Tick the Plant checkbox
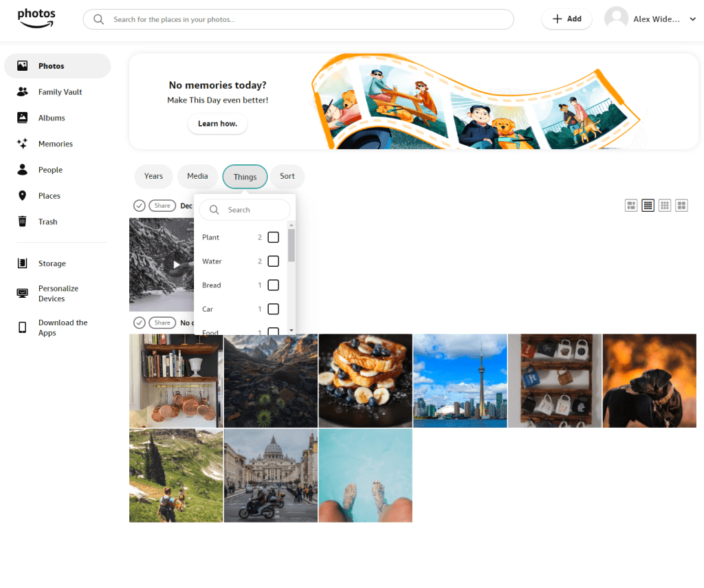 (273, 237)
